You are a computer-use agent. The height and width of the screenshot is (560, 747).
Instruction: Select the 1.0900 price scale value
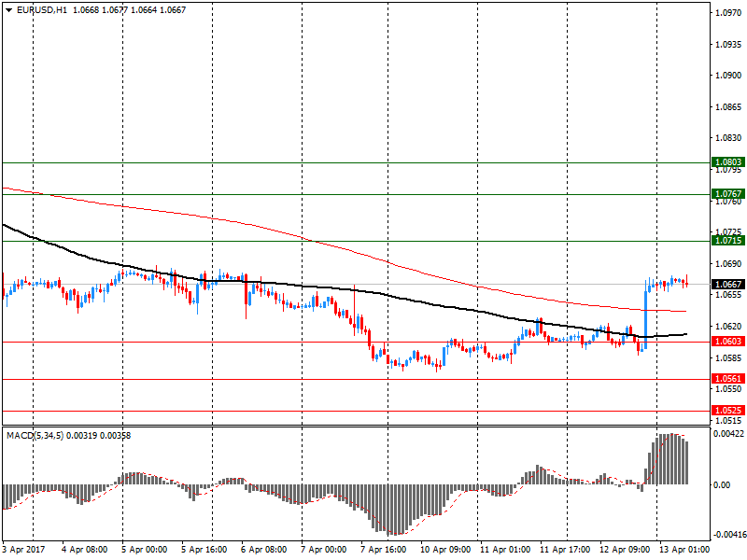[728, 76]
